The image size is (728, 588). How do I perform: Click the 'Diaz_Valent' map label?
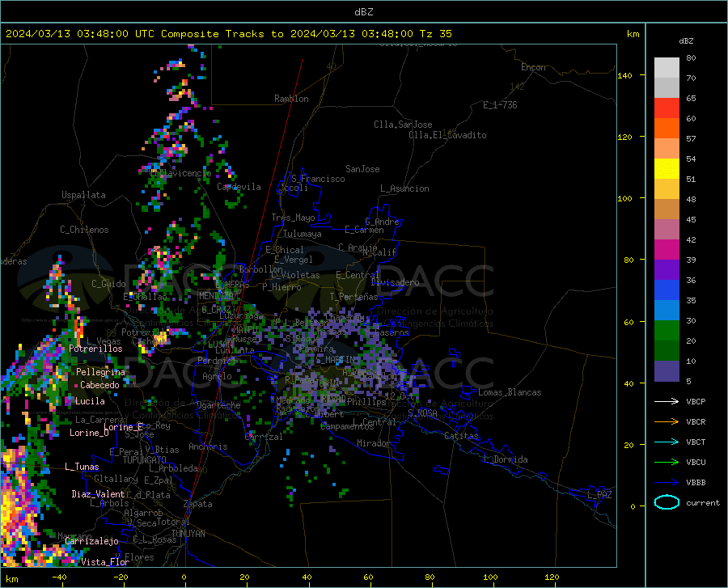(98, 494)
